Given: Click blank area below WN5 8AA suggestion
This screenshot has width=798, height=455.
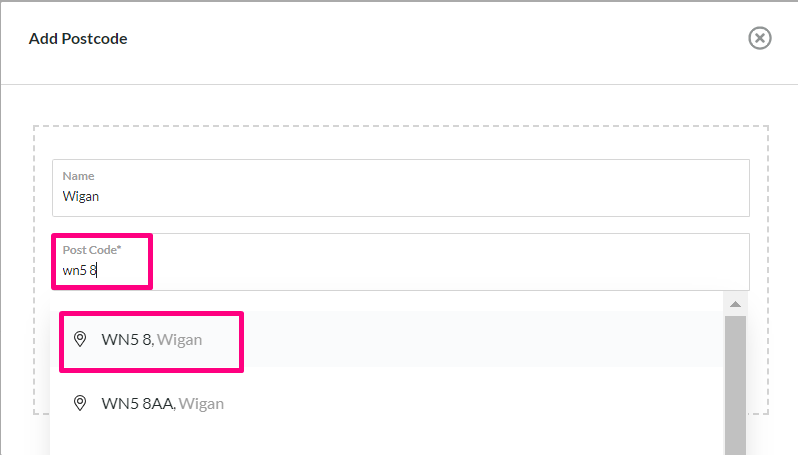Looking at the screenshot, I should (x=387, y=443).
